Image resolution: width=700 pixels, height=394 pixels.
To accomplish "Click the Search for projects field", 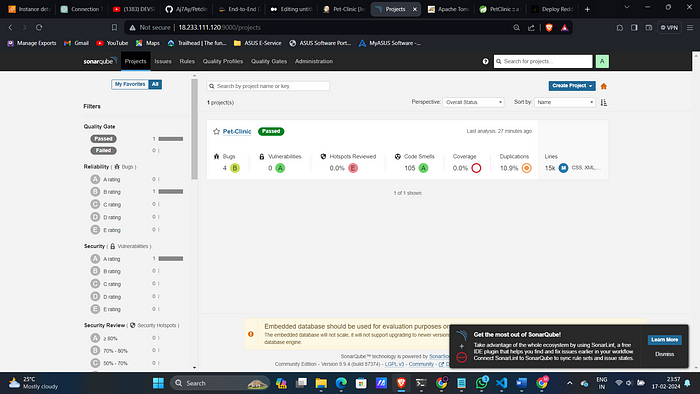I will pos(543,61).
